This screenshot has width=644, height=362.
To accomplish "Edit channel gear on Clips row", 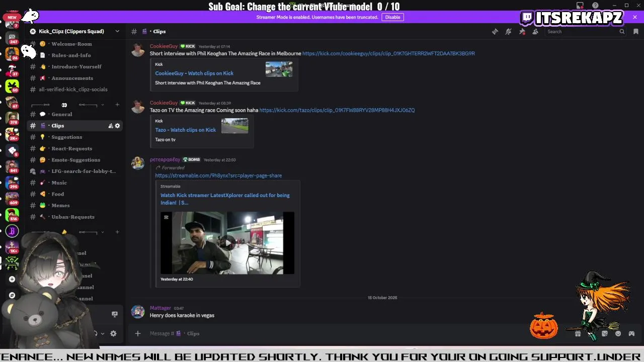I will [x=118, y=126].
